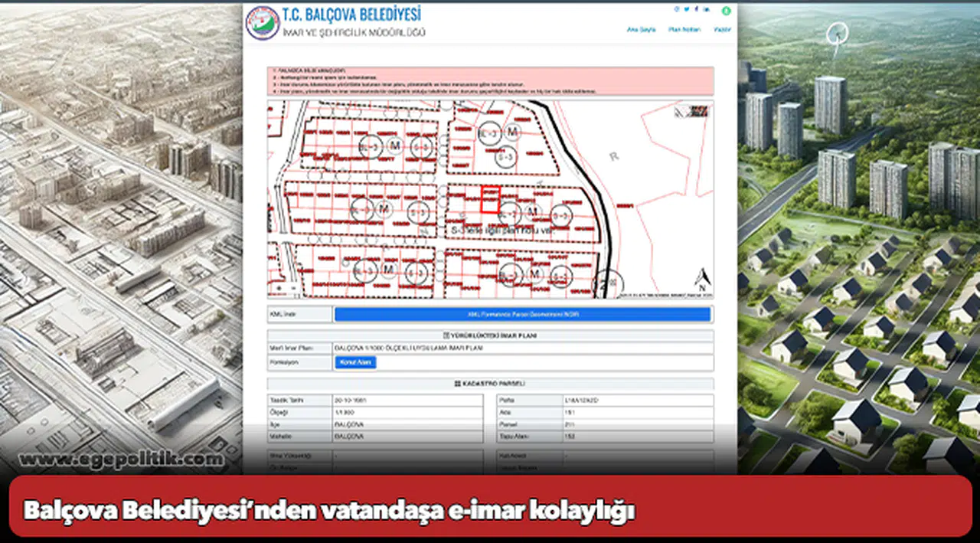Click the map zoom in plus button
The height and width of the screenshot is (543, 980).
click(279, 289)
